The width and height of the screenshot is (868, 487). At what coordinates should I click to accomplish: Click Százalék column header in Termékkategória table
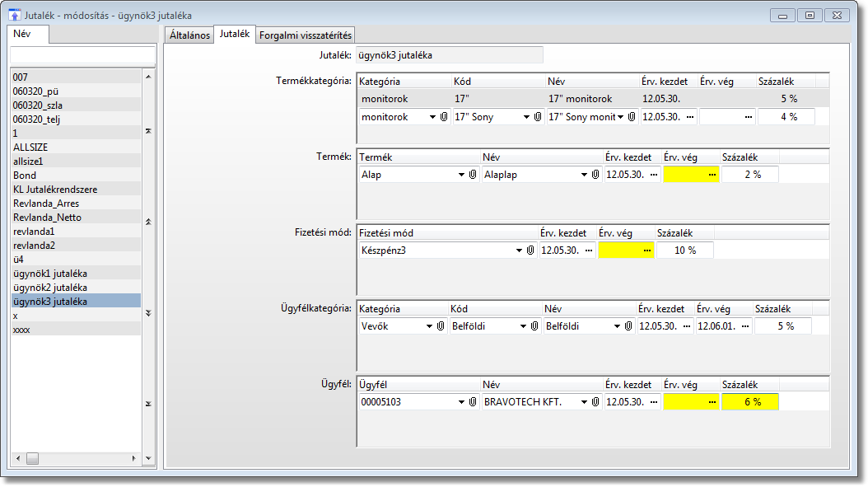(x=786, y=82)
